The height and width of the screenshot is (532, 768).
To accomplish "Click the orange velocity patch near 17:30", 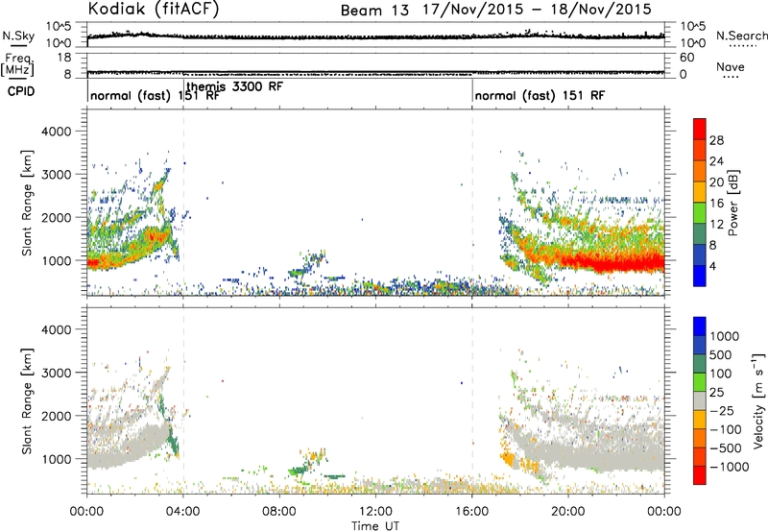I will pos(508,460).
